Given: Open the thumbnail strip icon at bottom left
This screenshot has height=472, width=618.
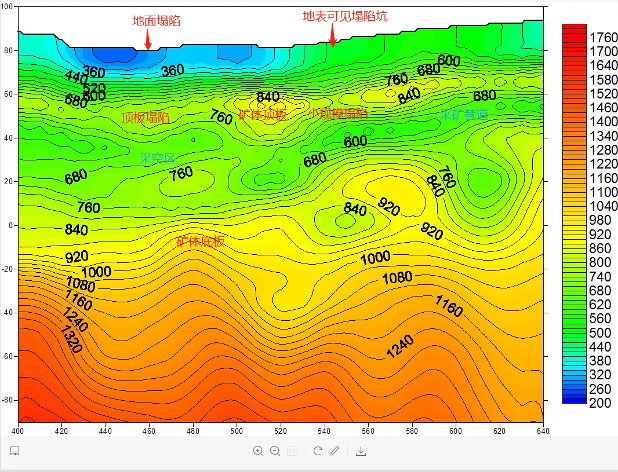Looking at the screenshot, I should point(15,450).
